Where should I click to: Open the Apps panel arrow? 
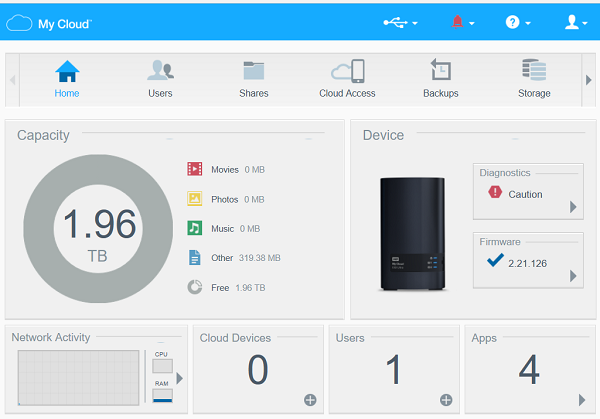(582, 400)
